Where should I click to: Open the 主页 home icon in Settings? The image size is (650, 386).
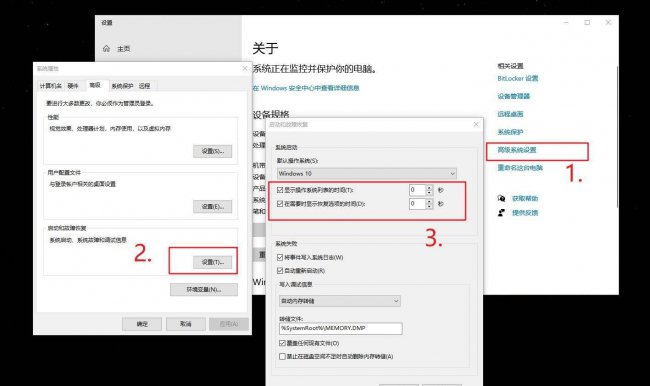click(107, 49)
